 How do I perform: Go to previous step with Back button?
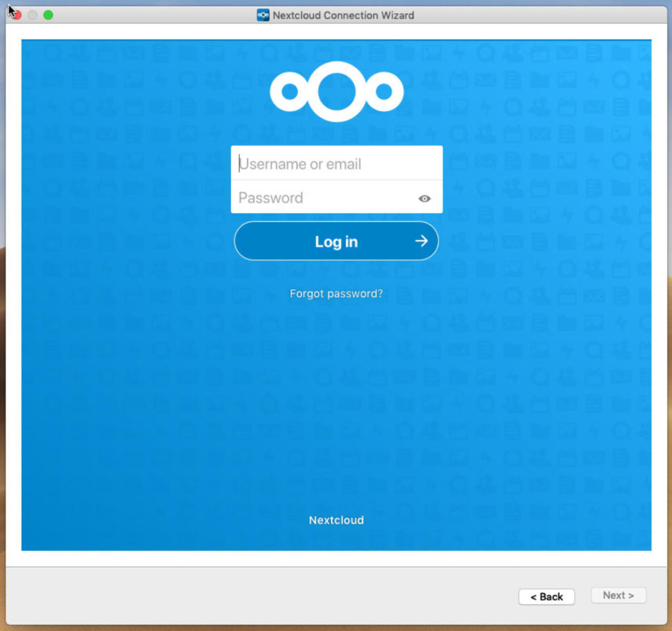click(x=547, y=596)
